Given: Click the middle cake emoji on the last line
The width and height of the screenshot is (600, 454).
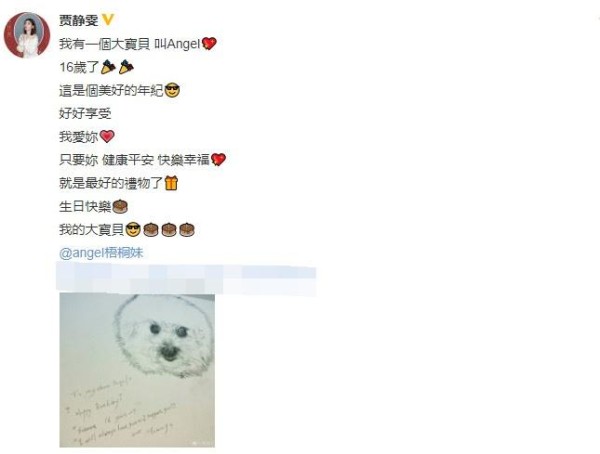Looking at the screenshot, I should point(169,230).
